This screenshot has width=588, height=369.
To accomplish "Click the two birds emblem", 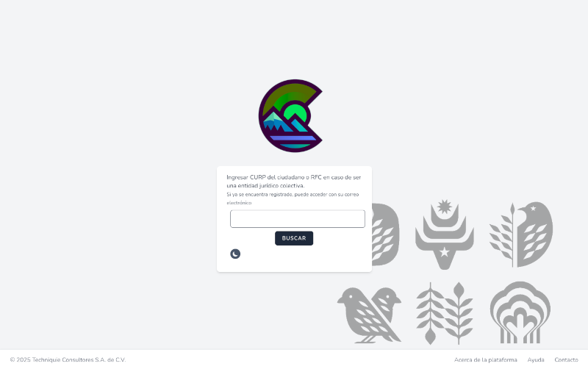I will [370, 315].
